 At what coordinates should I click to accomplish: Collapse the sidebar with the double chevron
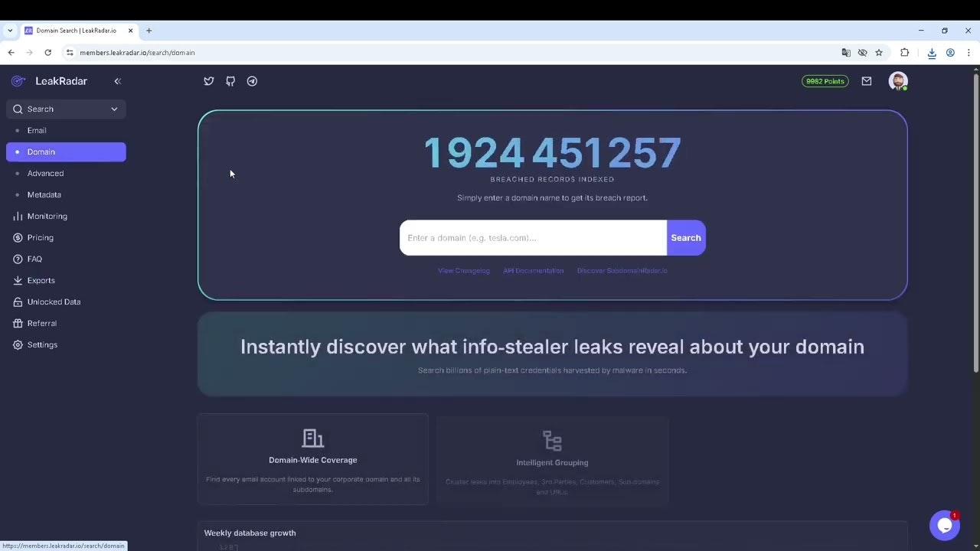[x=118, y=81]
